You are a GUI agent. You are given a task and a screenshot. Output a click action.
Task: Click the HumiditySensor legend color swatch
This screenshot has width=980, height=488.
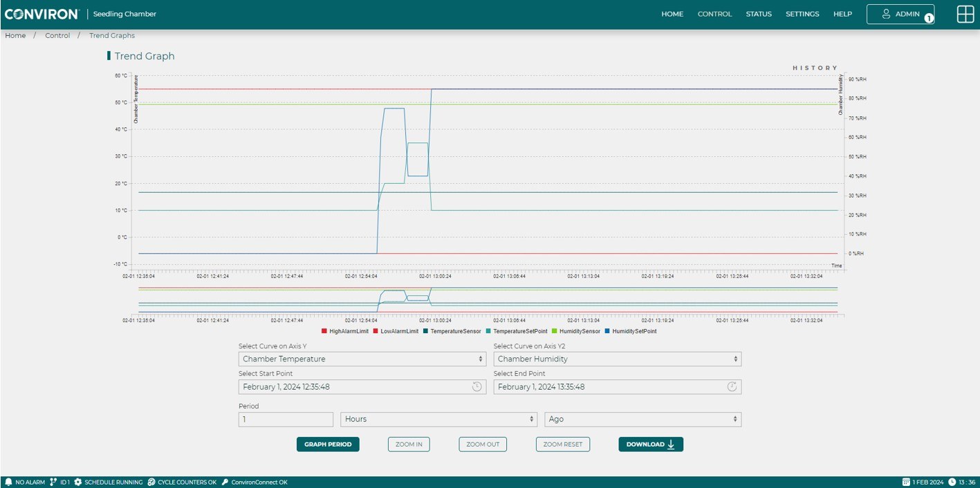[x=555, y=331]
